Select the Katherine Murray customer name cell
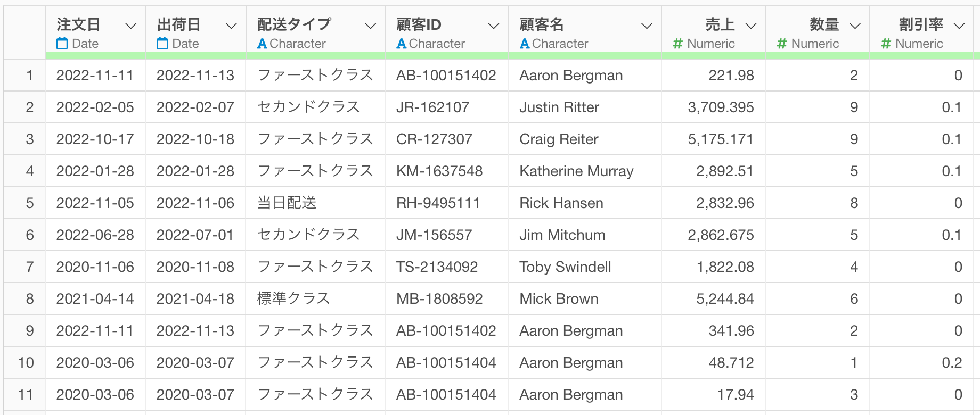The width and height of the screenshot is (980, 415). [x=585, y=171]
